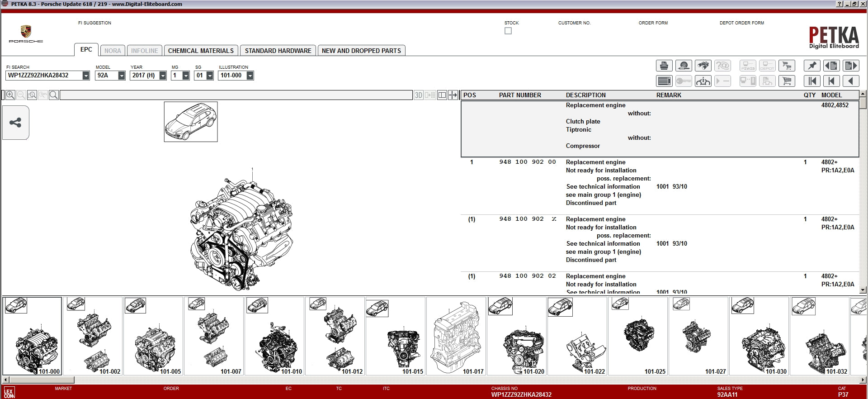
Task: Click the parts list scroll down arrow
Action: point(863,290)
